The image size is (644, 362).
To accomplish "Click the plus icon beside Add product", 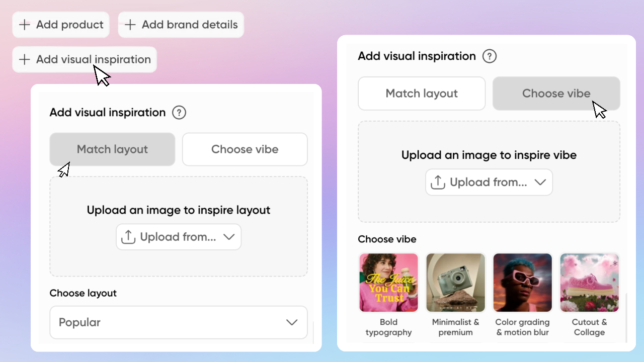I will point(24,25).
